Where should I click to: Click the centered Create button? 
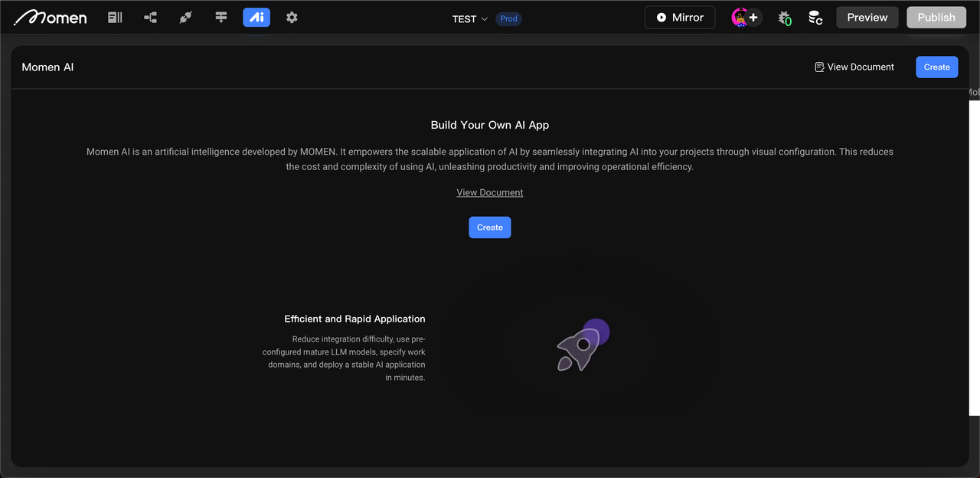click(490, 228)
